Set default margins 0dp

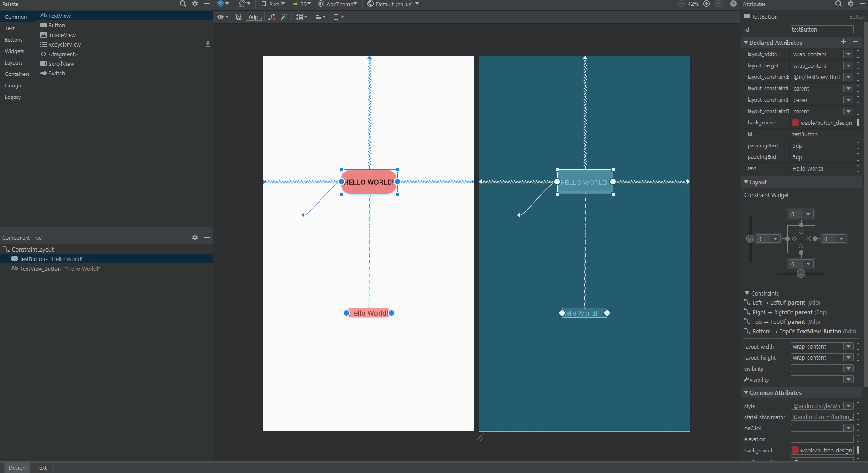(254, 17)
